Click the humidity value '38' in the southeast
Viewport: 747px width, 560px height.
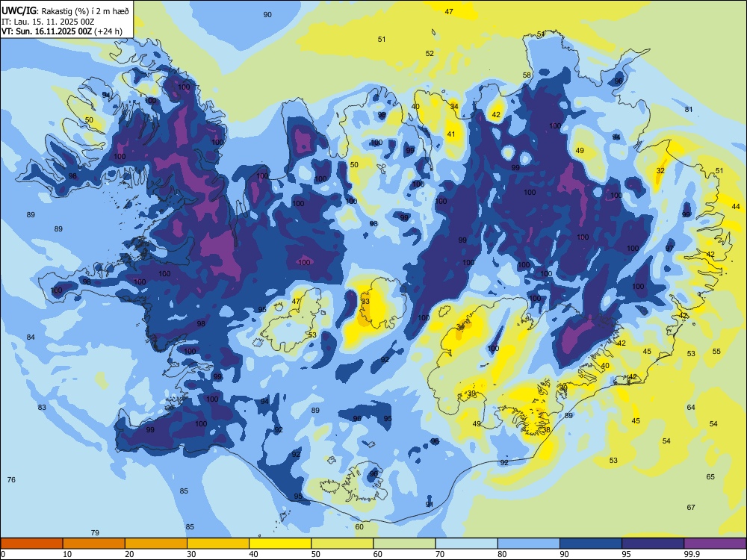pos(546,429)
